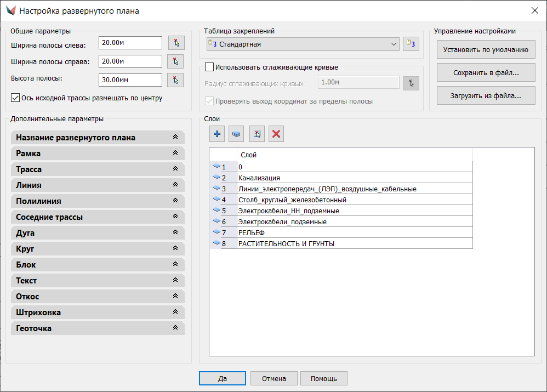
Task: Select the РЕЛЬЕФ layer row
Action: point(354,232)
